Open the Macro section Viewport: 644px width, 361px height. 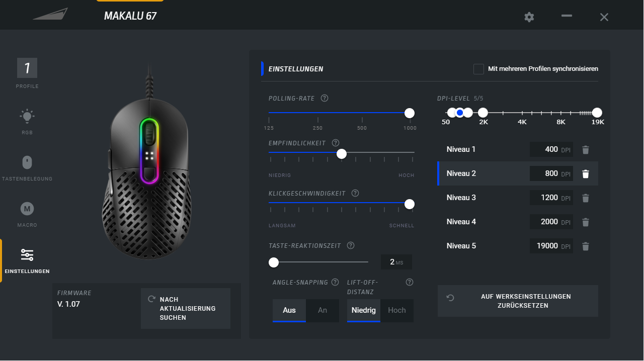click(27, 214)
